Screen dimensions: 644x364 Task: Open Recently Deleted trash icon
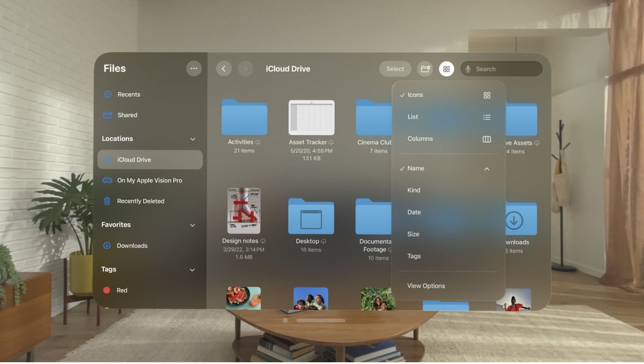(107, 201)
